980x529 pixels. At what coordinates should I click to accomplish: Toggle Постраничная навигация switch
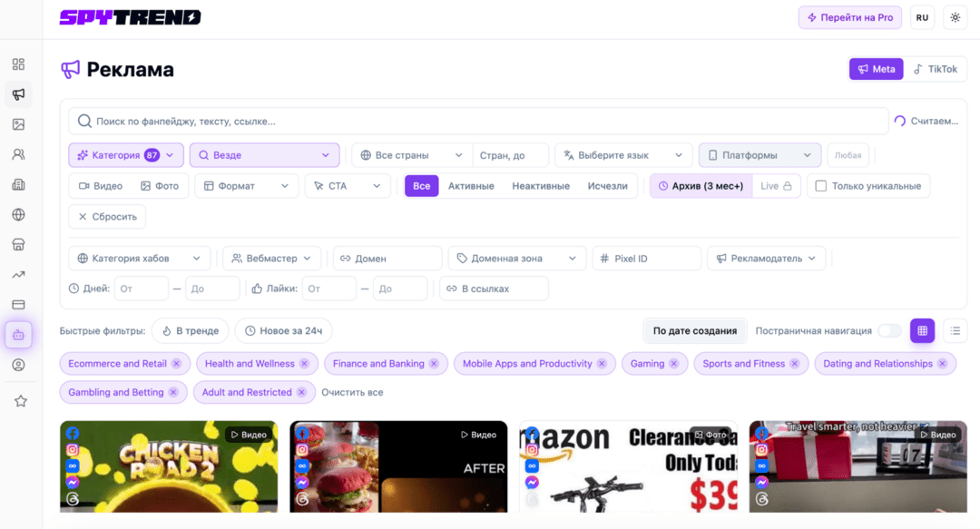coord(889,331)
